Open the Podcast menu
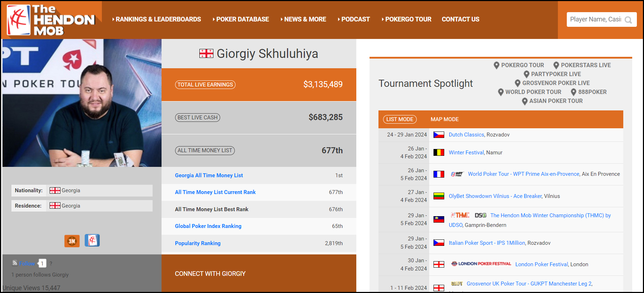This screenshot has width=644, height=293. pyautogui.click(x=354, y=19)
